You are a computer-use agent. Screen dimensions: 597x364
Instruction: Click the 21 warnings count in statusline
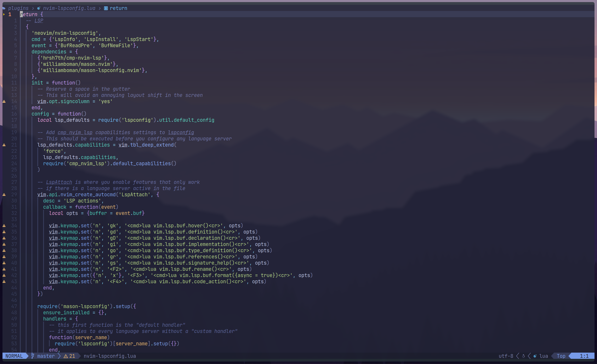click(x=72, y=356)
